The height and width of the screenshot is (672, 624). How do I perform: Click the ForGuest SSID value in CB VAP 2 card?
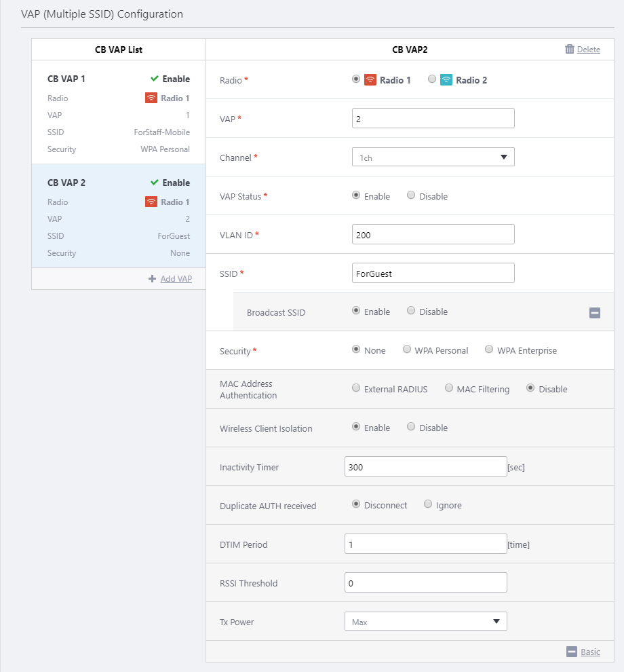[x=174, y=236]
